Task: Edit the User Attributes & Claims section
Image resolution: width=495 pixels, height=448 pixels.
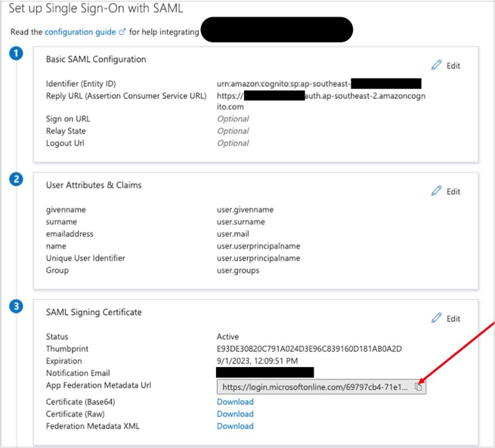Action: coord(446,191)
